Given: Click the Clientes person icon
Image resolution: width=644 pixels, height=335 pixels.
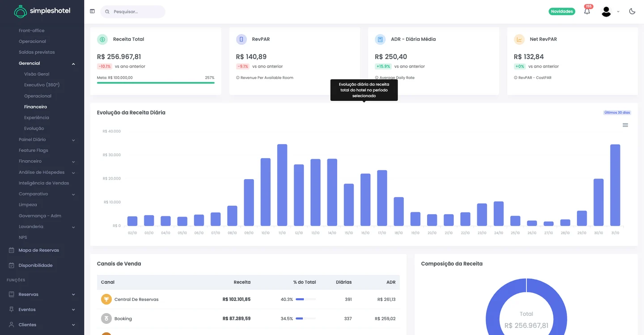Looking at the screenshot, I should tap(12, 325).
